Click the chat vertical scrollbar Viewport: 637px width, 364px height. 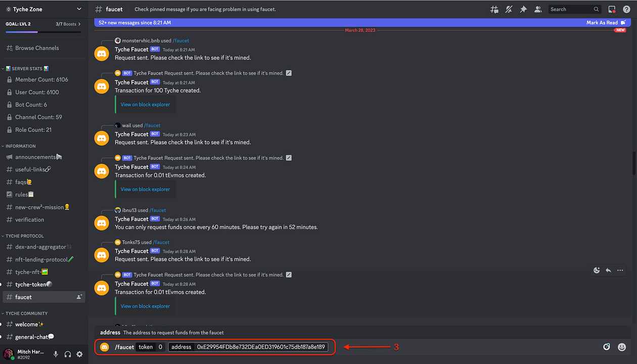click(x=634, y=163)
